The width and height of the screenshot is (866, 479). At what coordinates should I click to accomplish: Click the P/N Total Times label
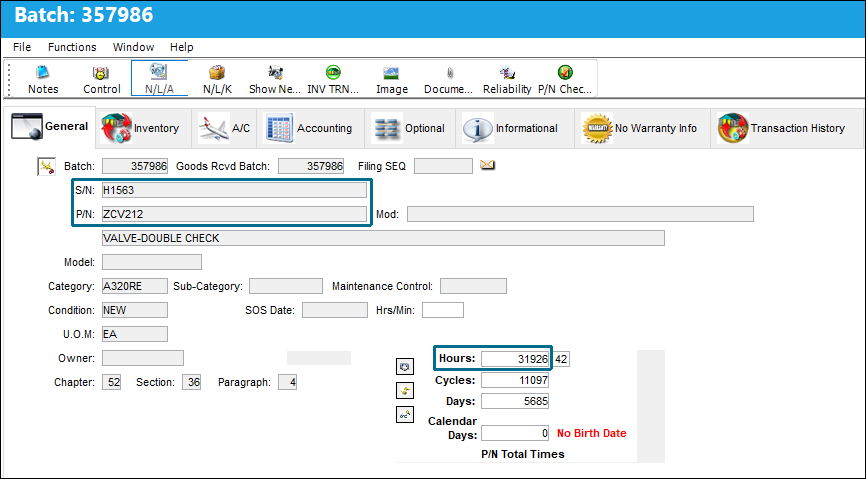522,454
